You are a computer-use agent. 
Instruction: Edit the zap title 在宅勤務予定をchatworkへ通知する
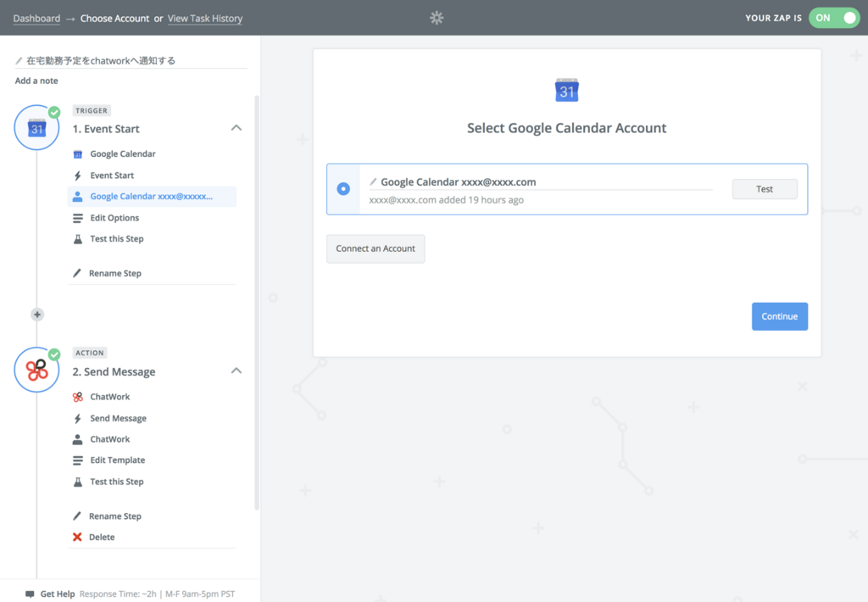(x=101, y=60)
